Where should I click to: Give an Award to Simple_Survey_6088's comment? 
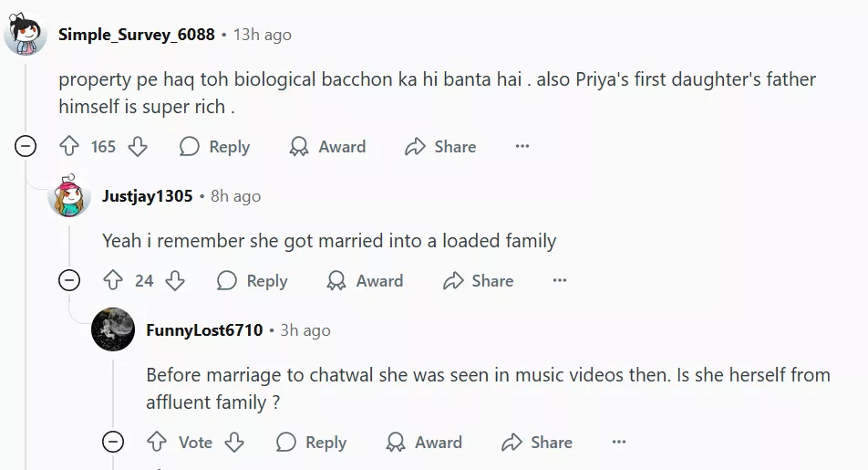tap(327, 147)
